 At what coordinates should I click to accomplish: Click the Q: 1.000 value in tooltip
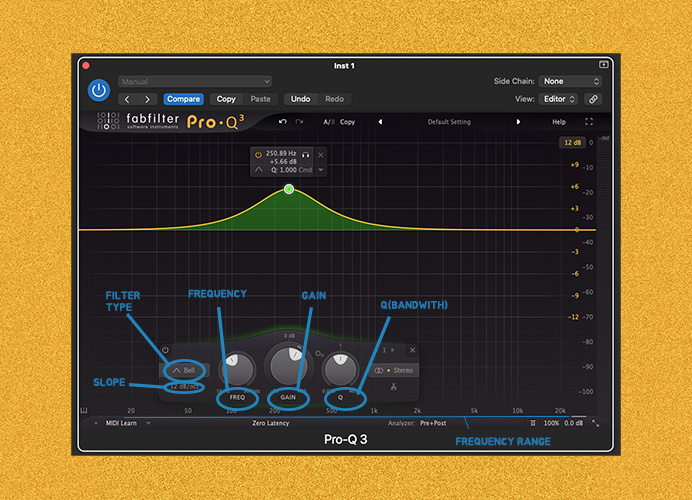coord(284,170)
